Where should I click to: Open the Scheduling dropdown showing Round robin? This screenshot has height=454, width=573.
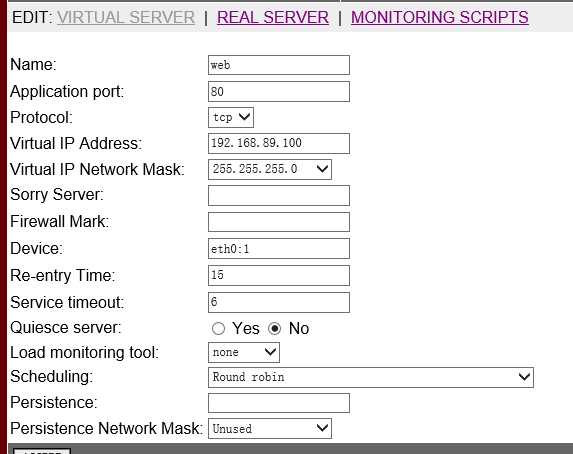[371, 377]
